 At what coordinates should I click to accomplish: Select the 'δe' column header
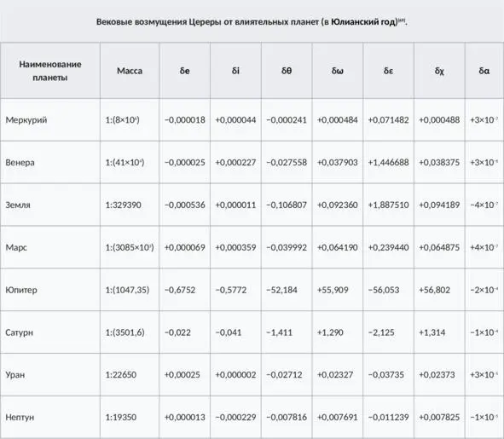(x=184, y=71)
